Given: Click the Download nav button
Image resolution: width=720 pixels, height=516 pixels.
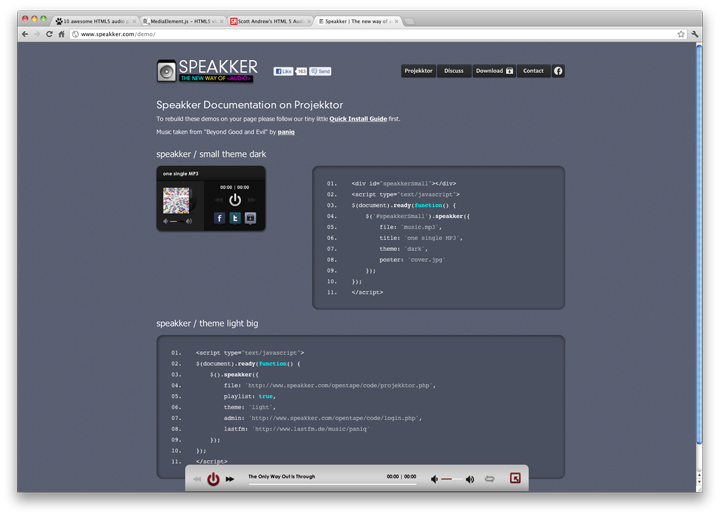Looking at the screenshot, I should [x=494, y=71].
